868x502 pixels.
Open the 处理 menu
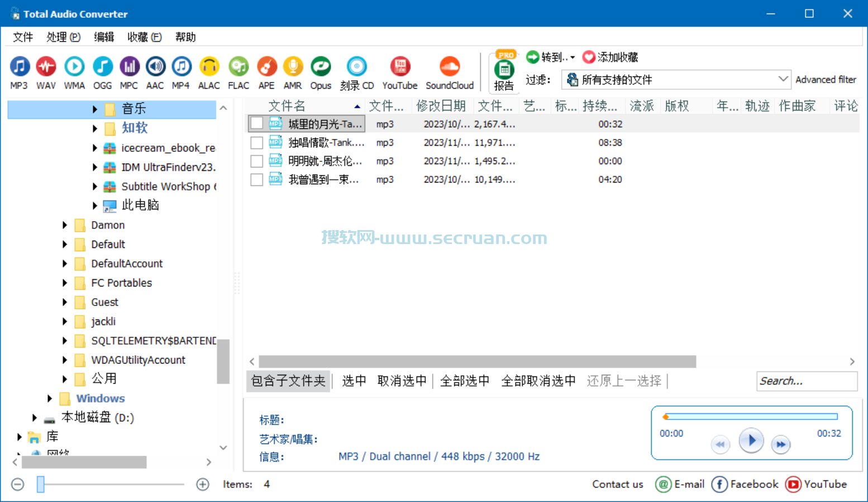tap(63, 37)
